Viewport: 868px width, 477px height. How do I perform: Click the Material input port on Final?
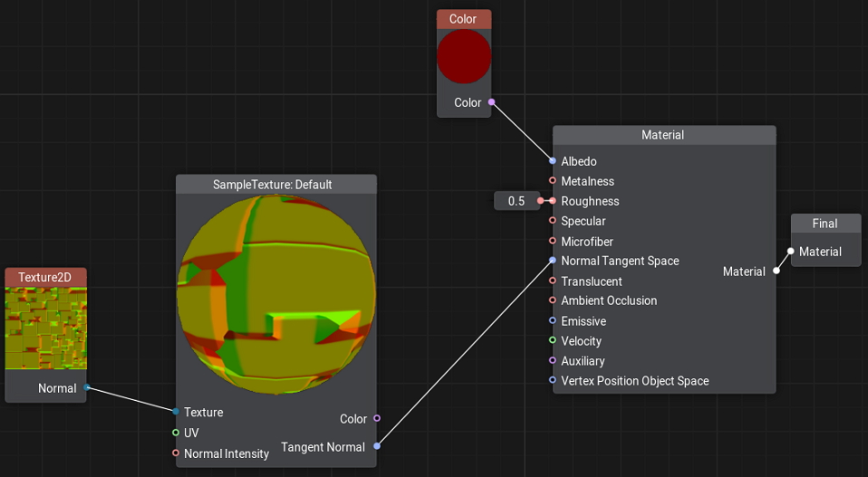[791, 252]
